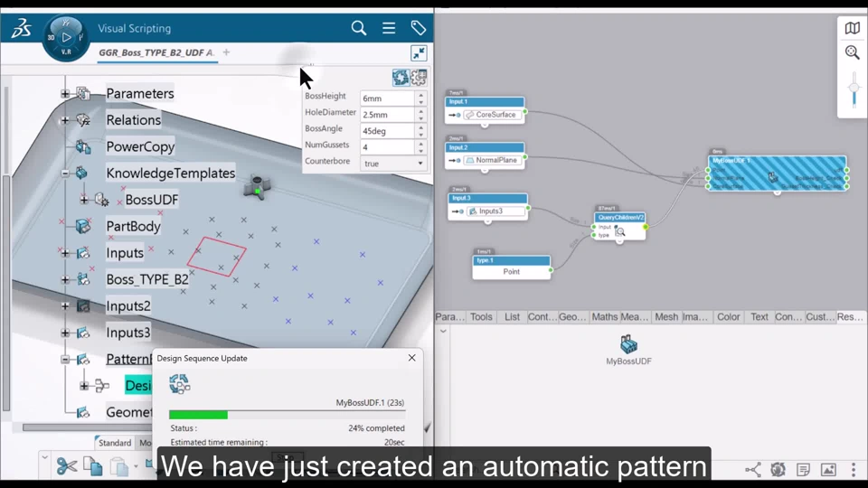
Task: Open the List palette tab
Action: point(512,316)
